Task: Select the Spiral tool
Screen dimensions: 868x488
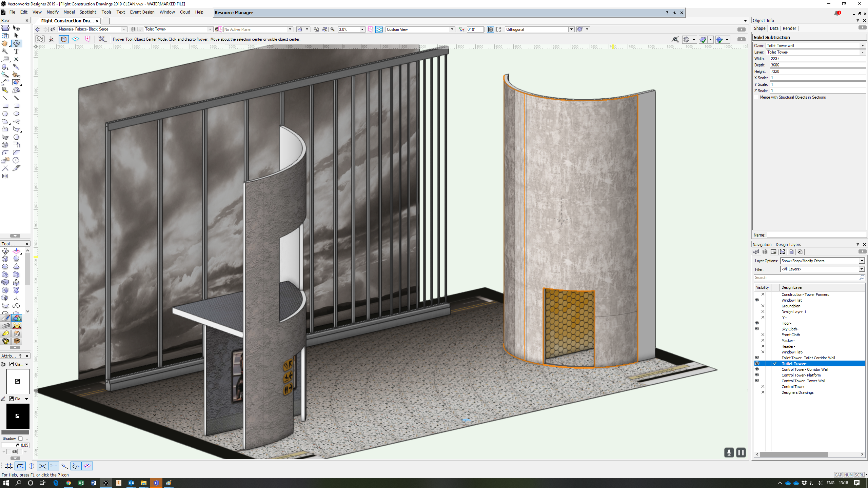Action: click(x=5, y=145)
